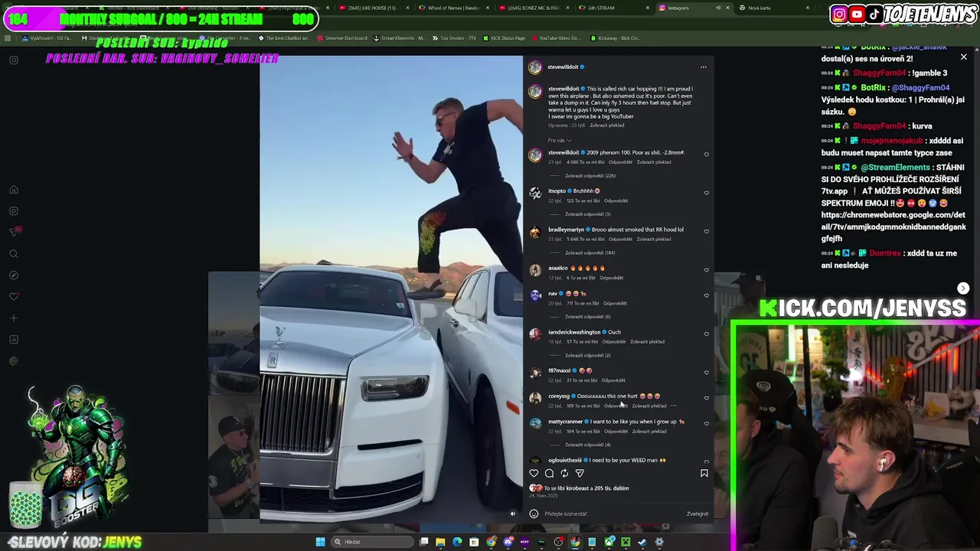Screen dimensions: 980x551
Task: Click into the 'Přidejte komentář' input field
Action: (612, 514)
